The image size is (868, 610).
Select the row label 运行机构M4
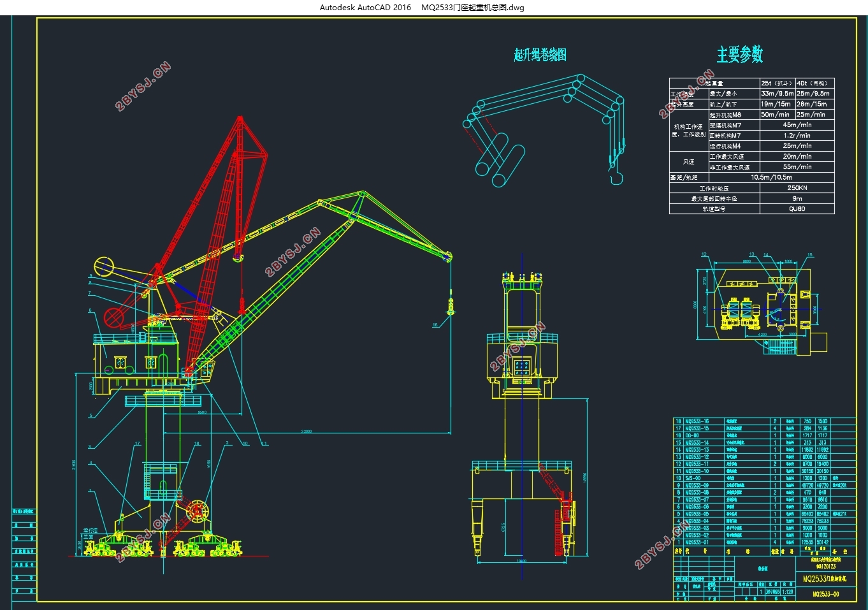[726, 146]
